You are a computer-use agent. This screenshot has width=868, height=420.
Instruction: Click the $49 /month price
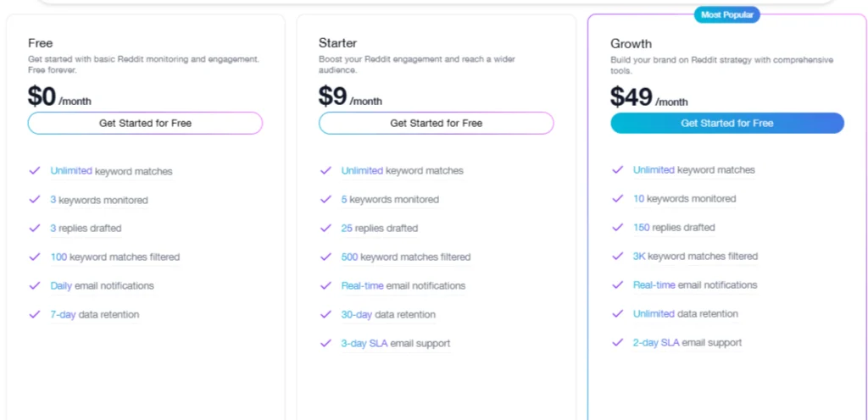pyautogui.click(x=648, y=97)
